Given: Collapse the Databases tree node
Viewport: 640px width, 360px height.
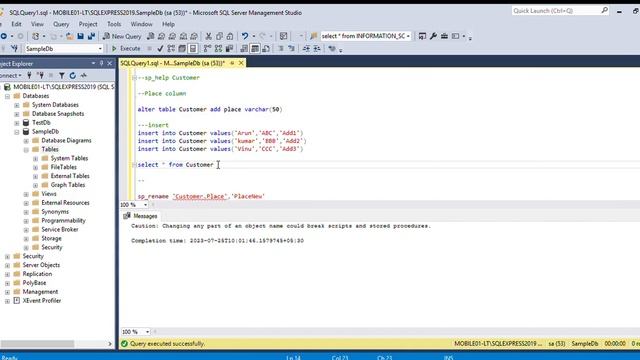Looking at the screenshot, I should point(7,96).
